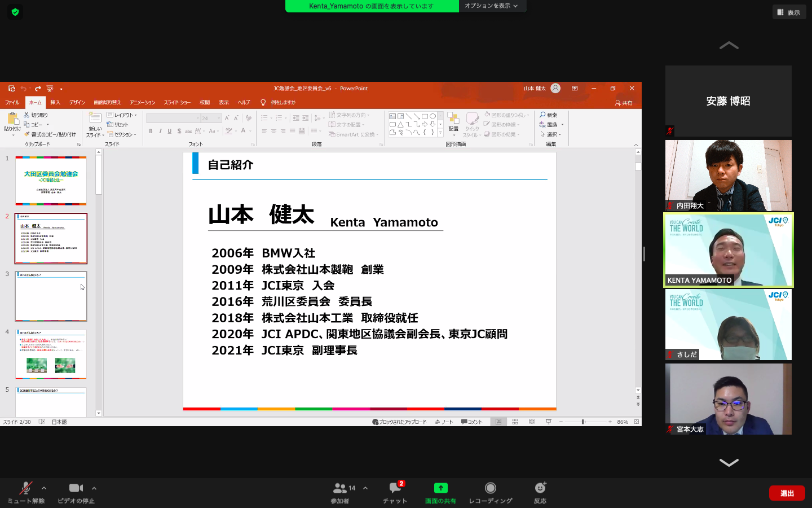Open the screen share options dropdown
Screen dimensions: 812x508
click(491, 6)
